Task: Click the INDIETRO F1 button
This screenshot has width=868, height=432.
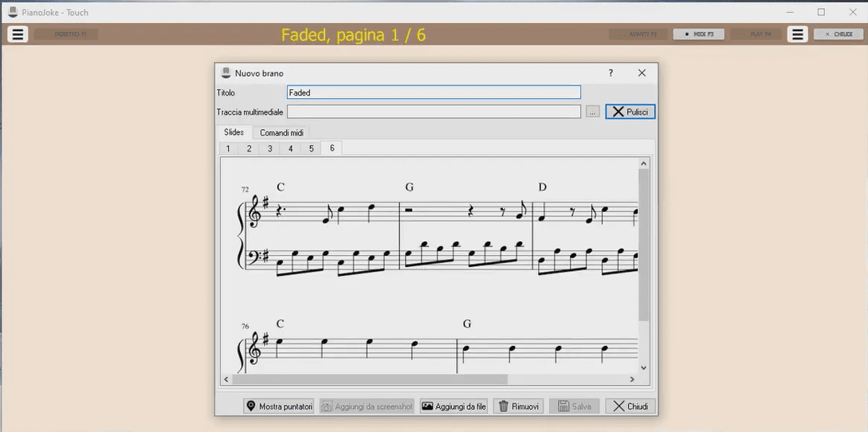Action: point(66,34)
